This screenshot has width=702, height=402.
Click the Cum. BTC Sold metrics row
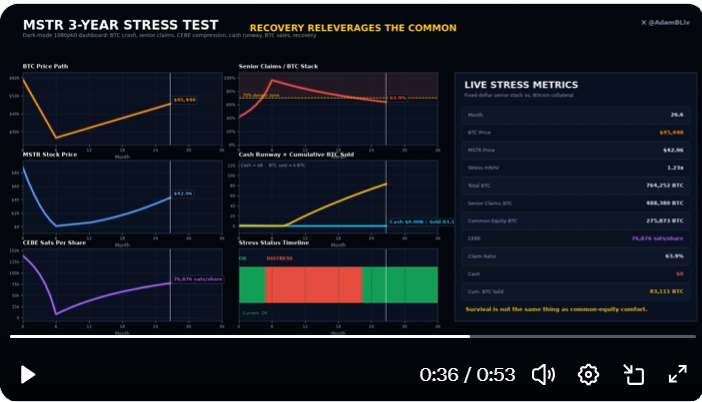[575, 292]
